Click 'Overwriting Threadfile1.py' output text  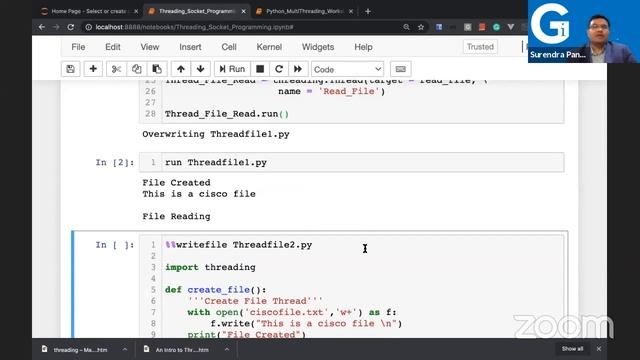point(216,134)
